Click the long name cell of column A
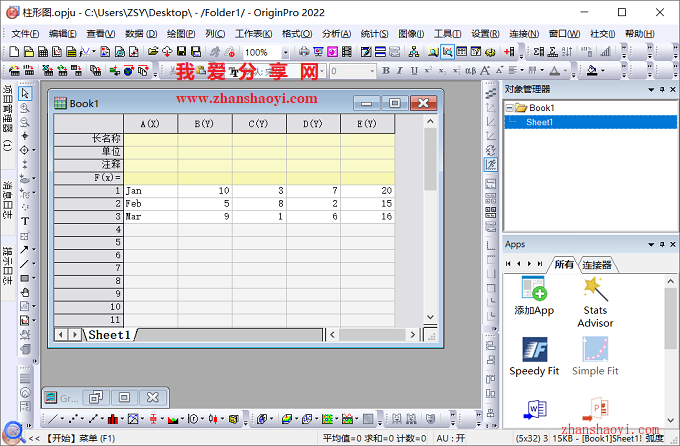 point(150,139)
